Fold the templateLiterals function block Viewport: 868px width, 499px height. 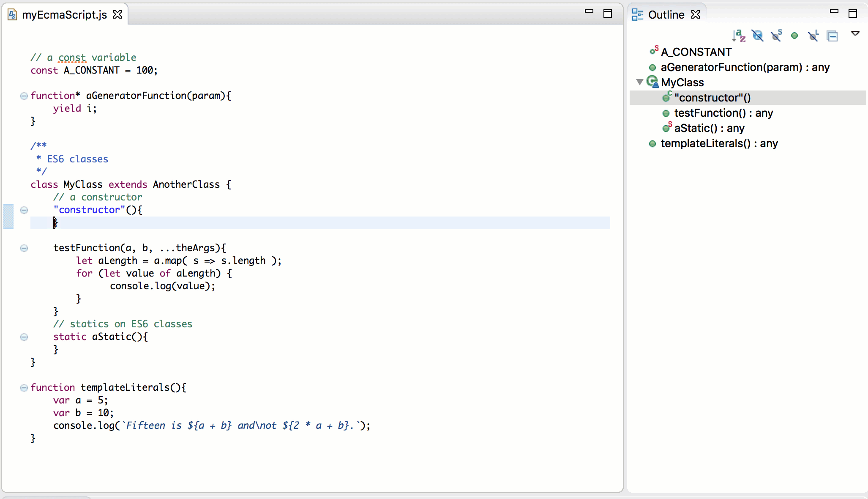(24, 388)
